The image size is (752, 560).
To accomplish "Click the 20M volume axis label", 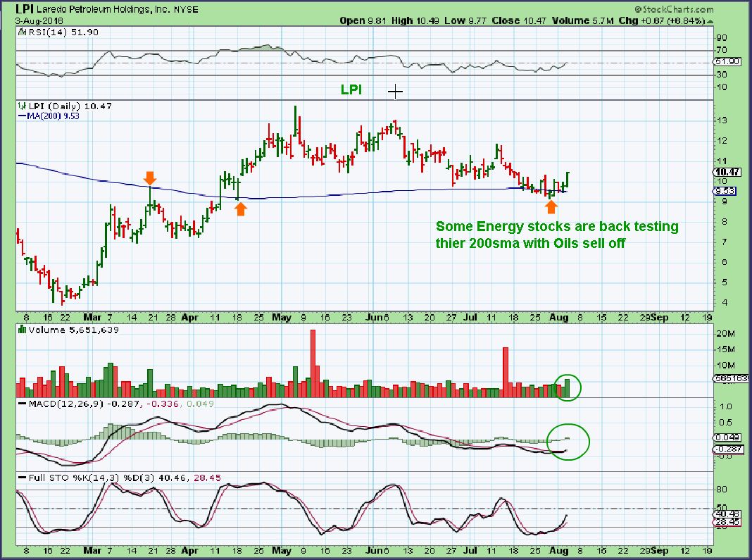I will (x=726, y=333).
